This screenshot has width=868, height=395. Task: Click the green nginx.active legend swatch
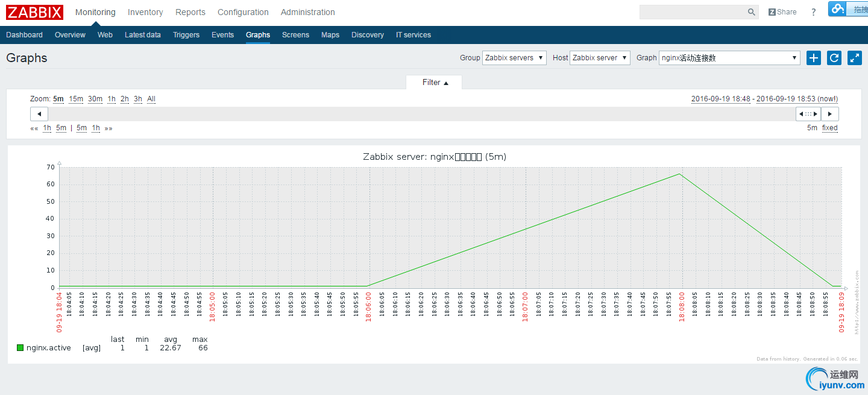coord(20,348)
